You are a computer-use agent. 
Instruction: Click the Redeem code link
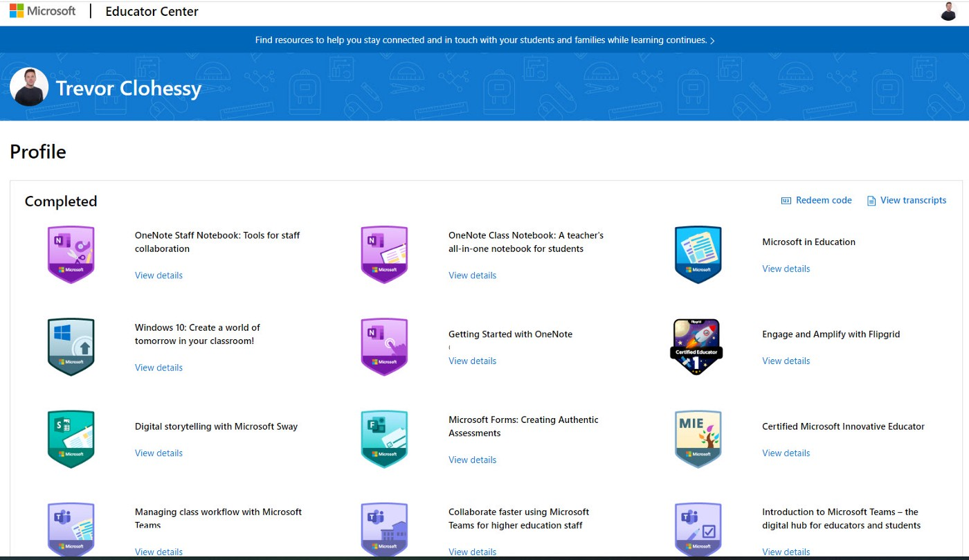click(x=824, y=200)
